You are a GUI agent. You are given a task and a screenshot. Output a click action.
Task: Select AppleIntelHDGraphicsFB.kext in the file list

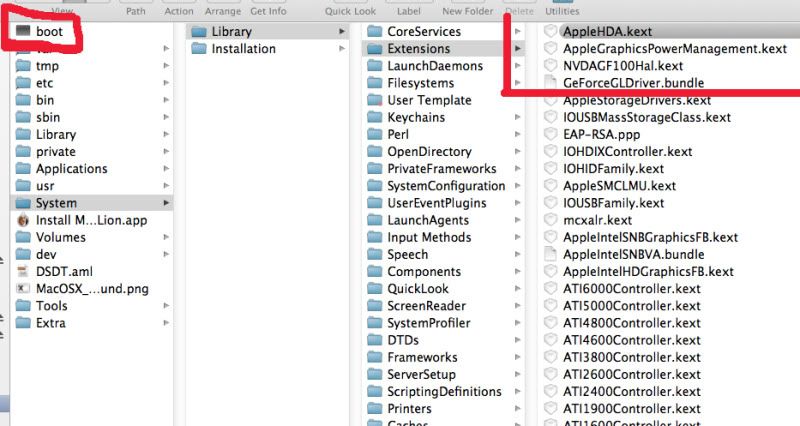tap(648, 271)
